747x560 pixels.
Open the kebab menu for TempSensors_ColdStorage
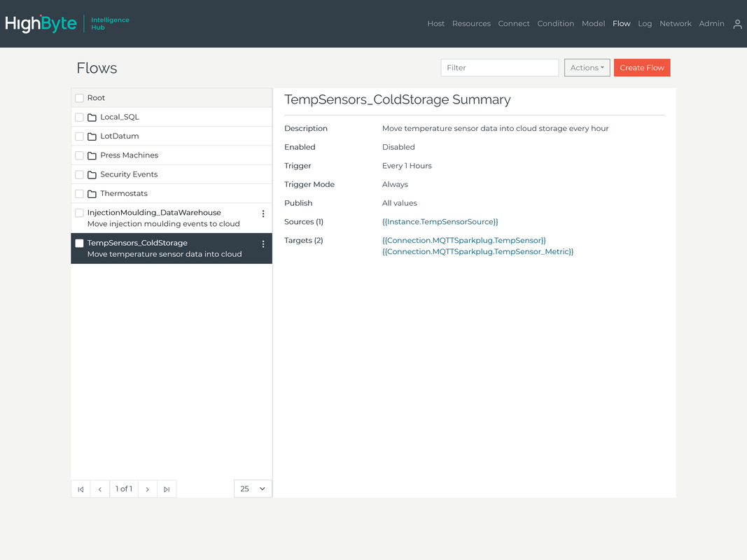tap(263, 244)
